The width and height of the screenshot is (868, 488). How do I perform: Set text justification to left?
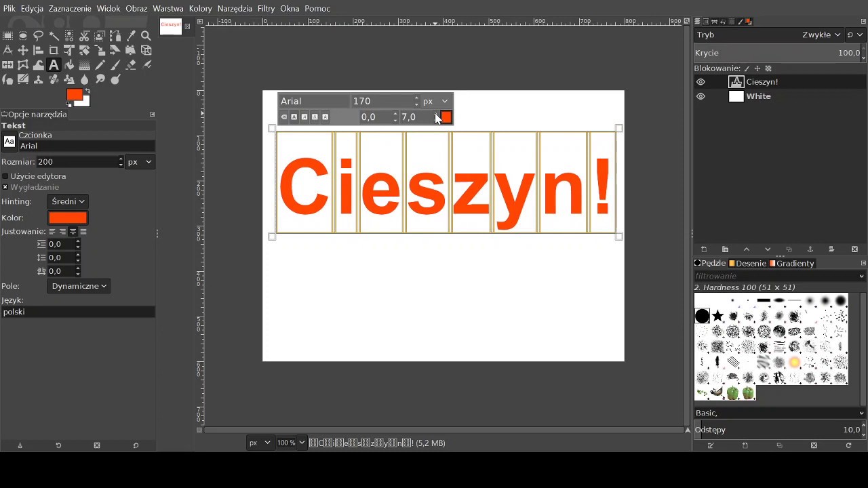52,232
